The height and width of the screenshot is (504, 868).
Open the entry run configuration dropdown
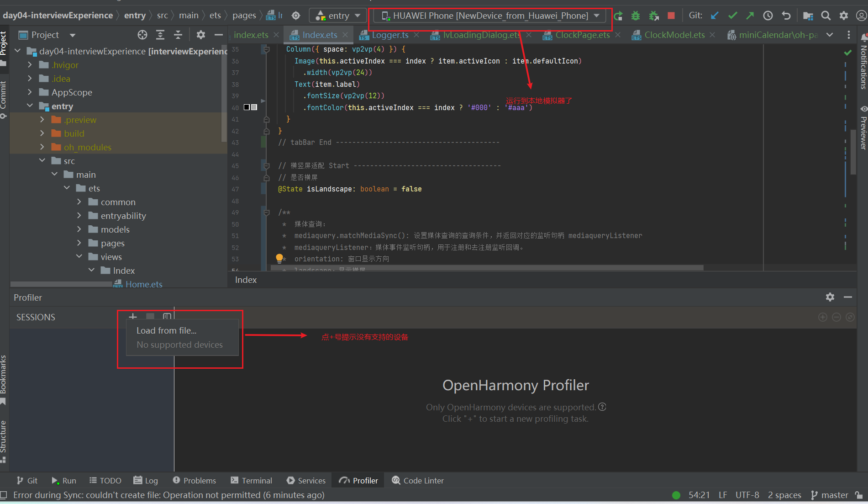338,16
